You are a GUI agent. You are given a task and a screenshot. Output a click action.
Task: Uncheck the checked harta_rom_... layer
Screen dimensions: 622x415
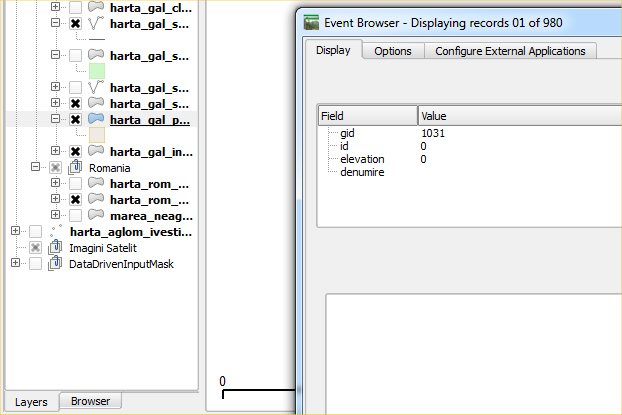coord(75,200)
